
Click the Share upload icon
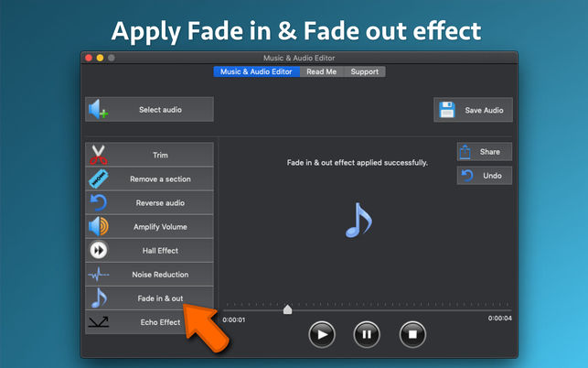coord(465,152)
